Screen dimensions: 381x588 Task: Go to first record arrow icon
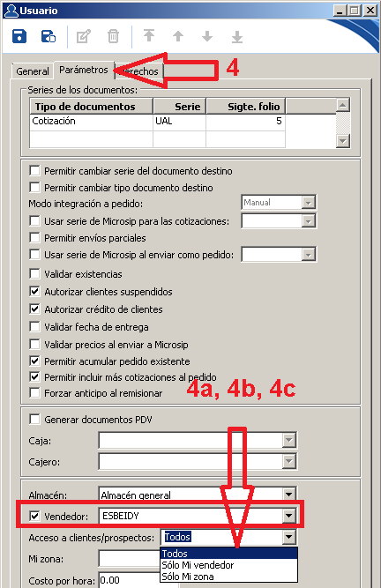pos(149,36)
